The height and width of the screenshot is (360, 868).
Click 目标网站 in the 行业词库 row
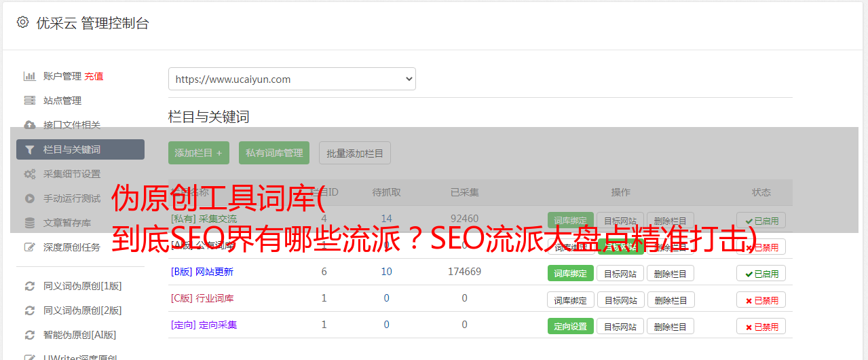(x=621, y=300)
